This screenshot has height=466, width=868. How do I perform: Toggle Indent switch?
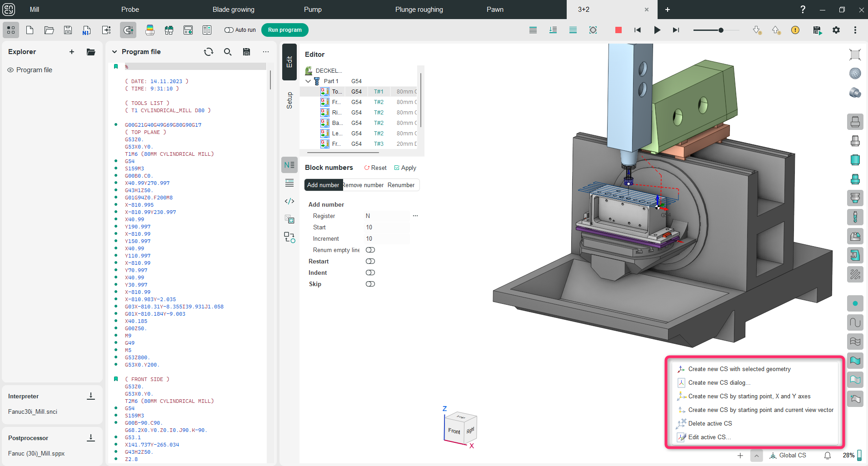click(x=370, y=273)
